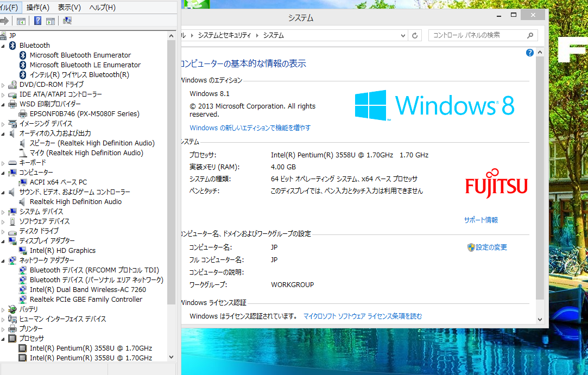Click the forward arrow in Device Manager toolbar

(x=4, y=21)
